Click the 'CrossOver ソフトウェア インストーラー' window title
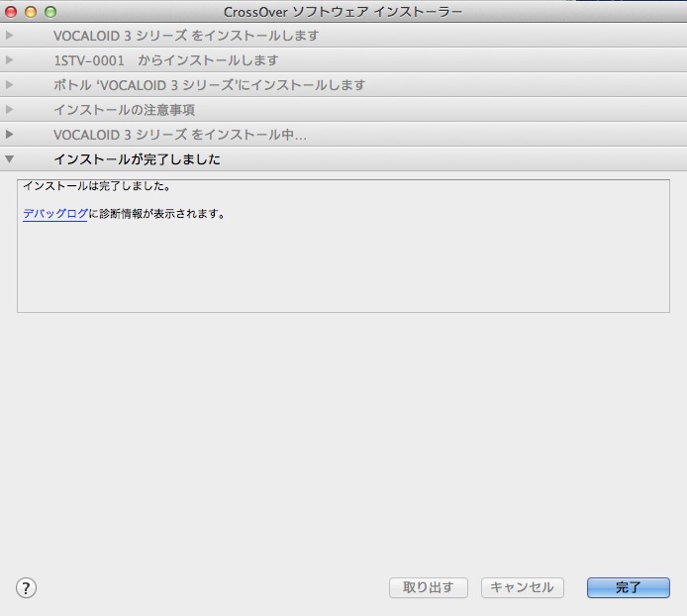Screen dimensions: 687x616 pyautogui.click(x=343, y=12)
